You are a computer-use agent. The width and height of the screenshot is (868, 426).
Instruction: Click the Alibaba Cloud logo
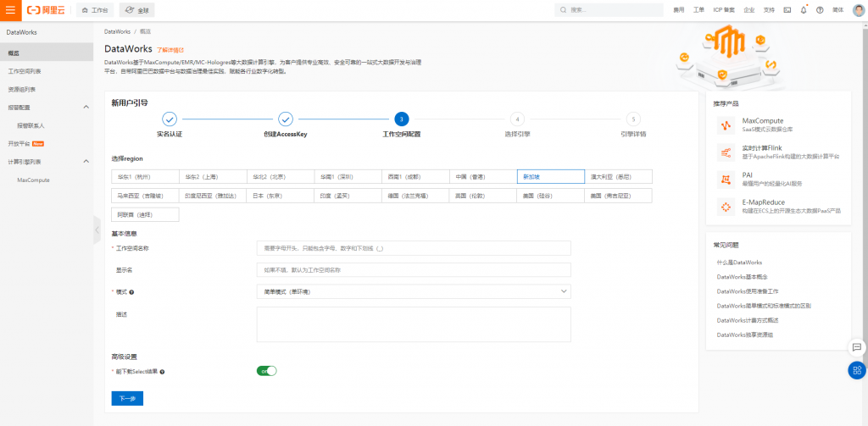pyautogui.click(x=47, y=10)
